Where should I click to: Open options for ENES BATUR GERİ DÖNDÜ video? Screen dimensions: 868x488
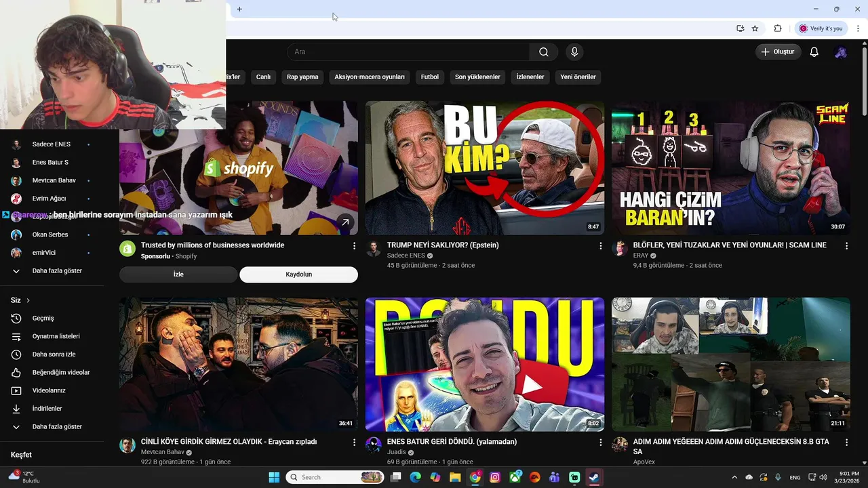600,442
